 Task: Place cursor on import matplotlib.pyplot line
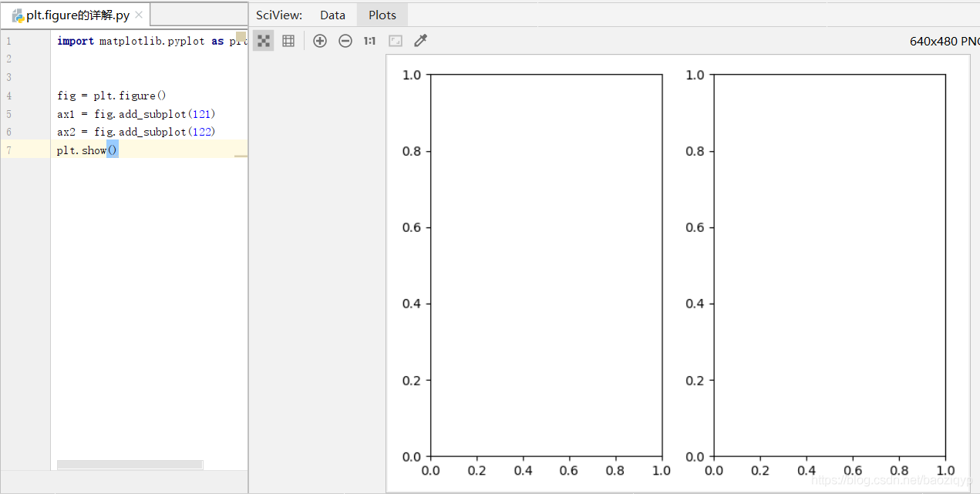(151, 41)
